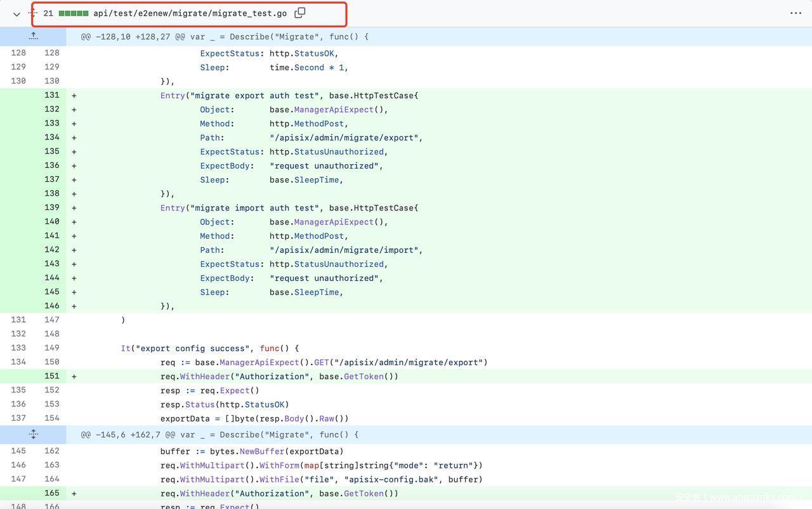Click the changed lines count 21
The image size is (812, 509).
48,13
